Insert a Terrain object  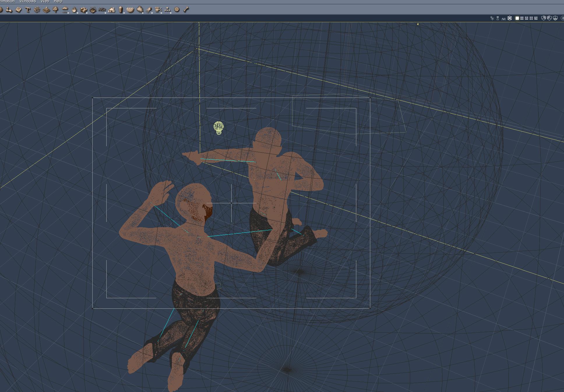tap(46, 10)
